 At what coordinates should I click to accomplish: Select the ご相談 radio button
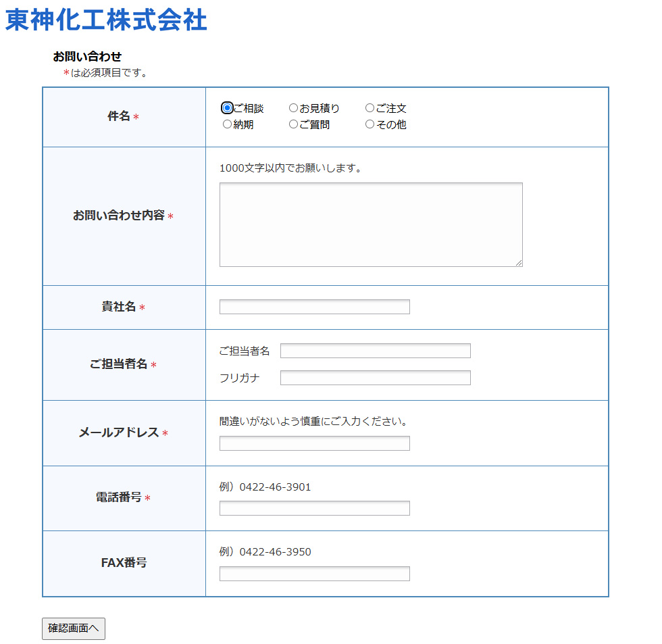[227, 108]
